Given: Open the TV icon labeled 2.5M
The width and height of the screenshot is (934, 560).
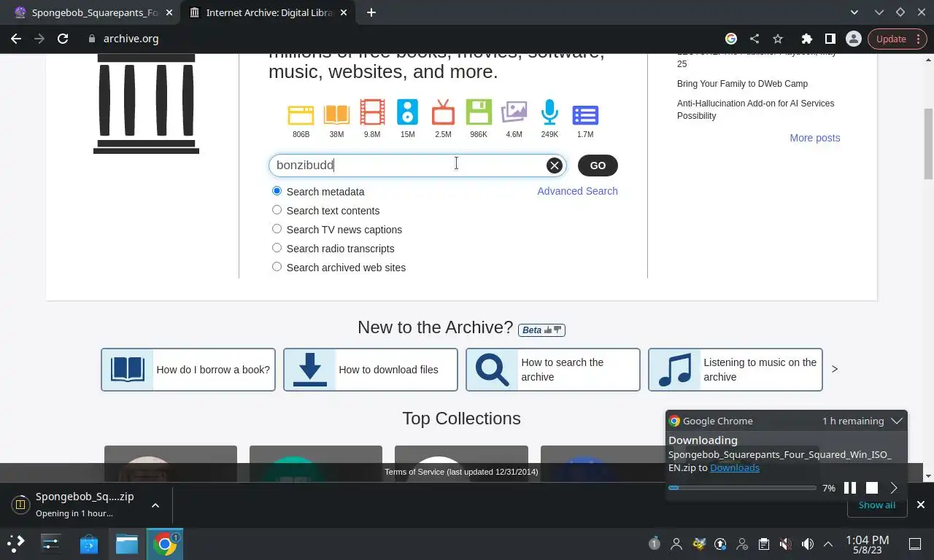Looking at the screenshot, I should click(x=443, y=113).
